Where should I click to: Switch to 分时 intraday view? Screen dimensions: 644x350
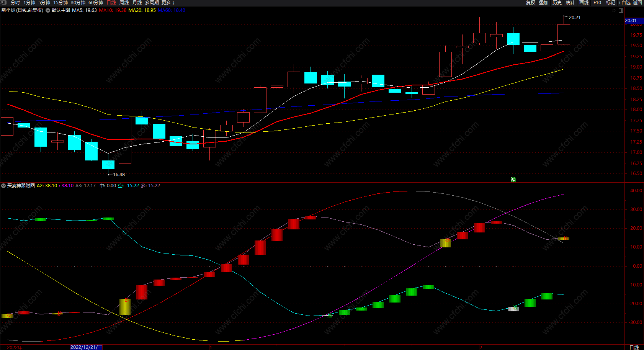(15, 3)
